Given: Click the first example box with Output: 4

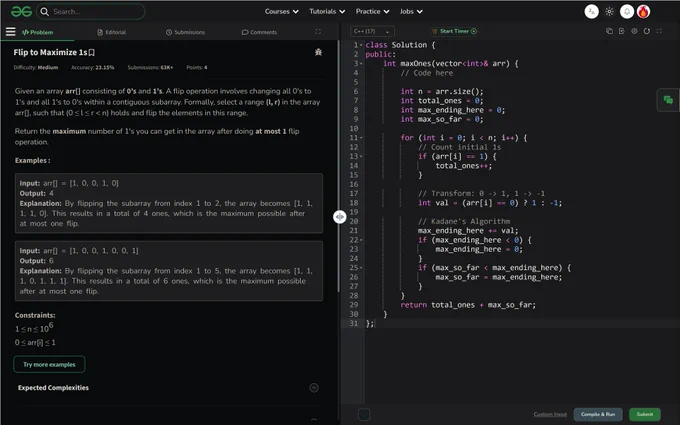Looking at the screenshot, I should tap(169, 203).
